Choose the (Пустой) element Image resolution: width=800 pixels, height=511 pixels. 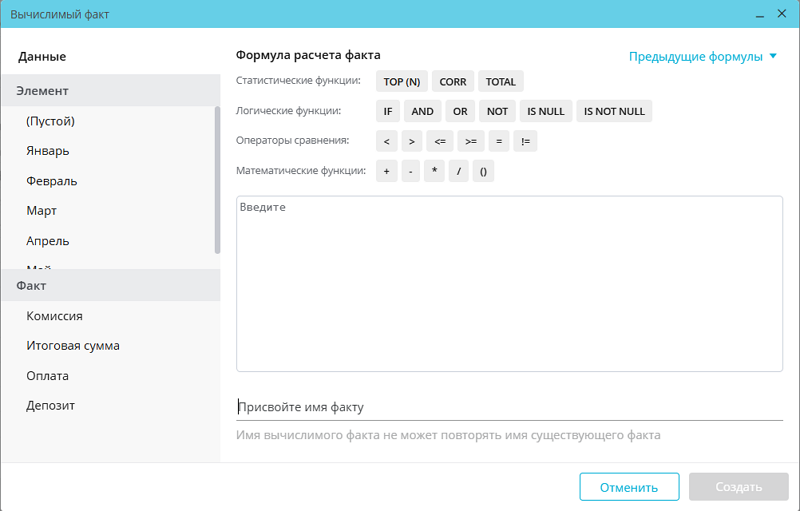tap(51, 121)
